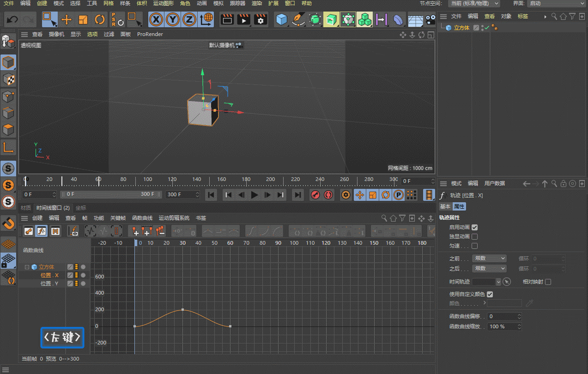The image size is (588, 374).
Task: Enable the 独显动画 checkbox
Action: pyautogui.click(x=474, y=236)
